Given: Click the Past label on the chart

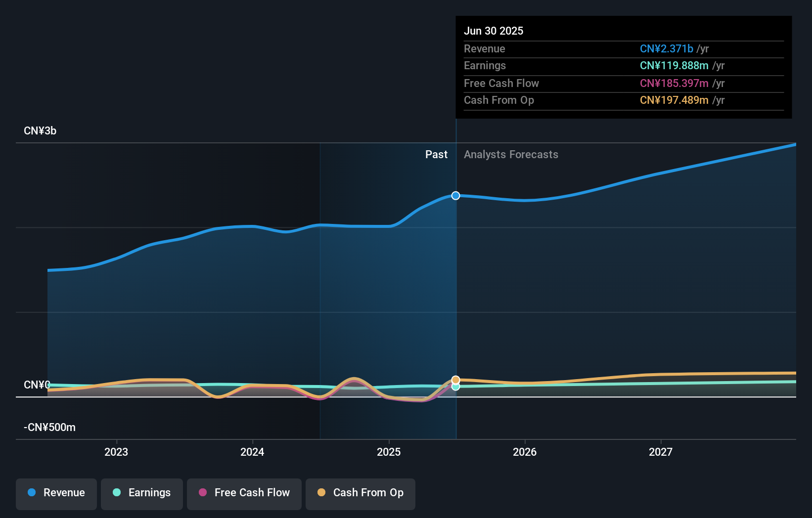Looking at the screenshot, I should [436, 155].
